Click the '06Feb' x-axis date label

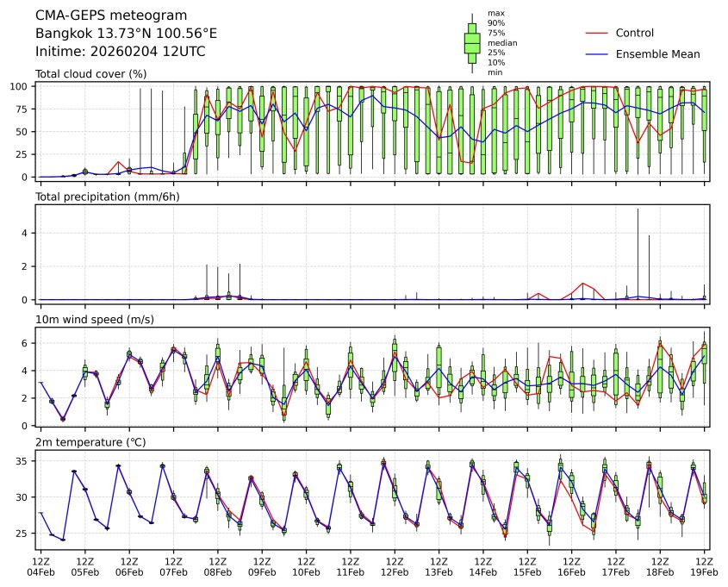(x=129, y=572)
